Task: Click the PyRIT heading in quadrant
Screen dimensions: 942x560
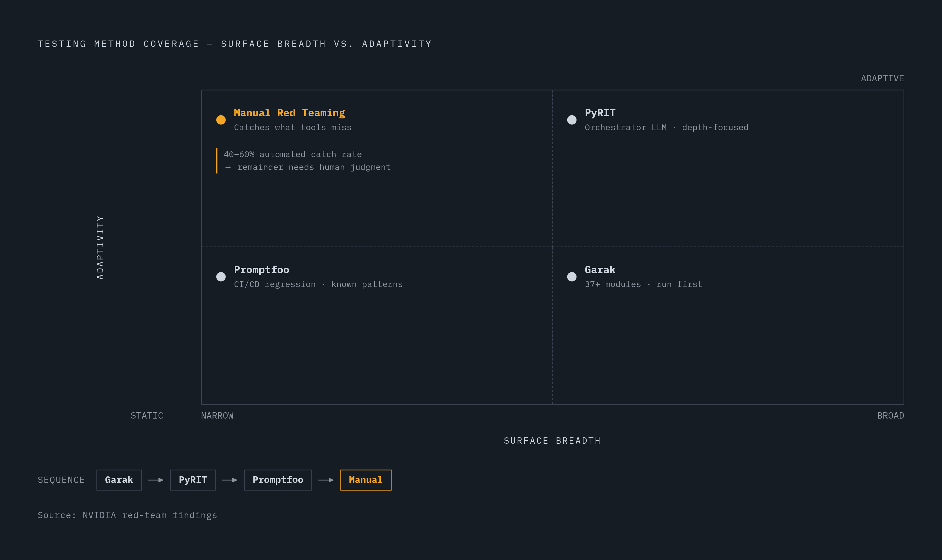Action: pyautogui.click(x=600, y=113)
